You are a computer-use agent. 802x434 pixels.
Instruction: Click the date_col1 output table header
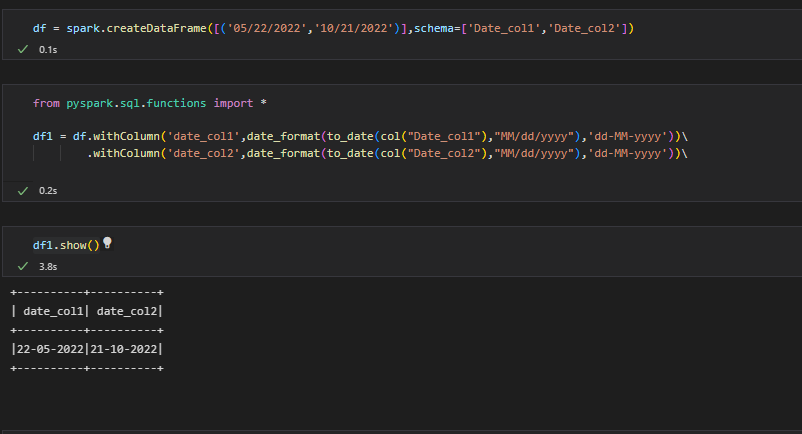pyautogui.click(x=53, y=311)
